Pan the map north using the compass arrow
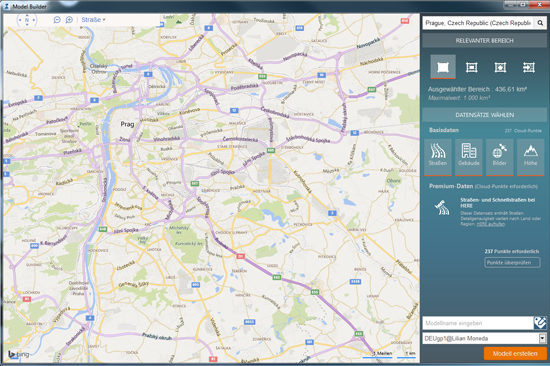 (27, 15)
